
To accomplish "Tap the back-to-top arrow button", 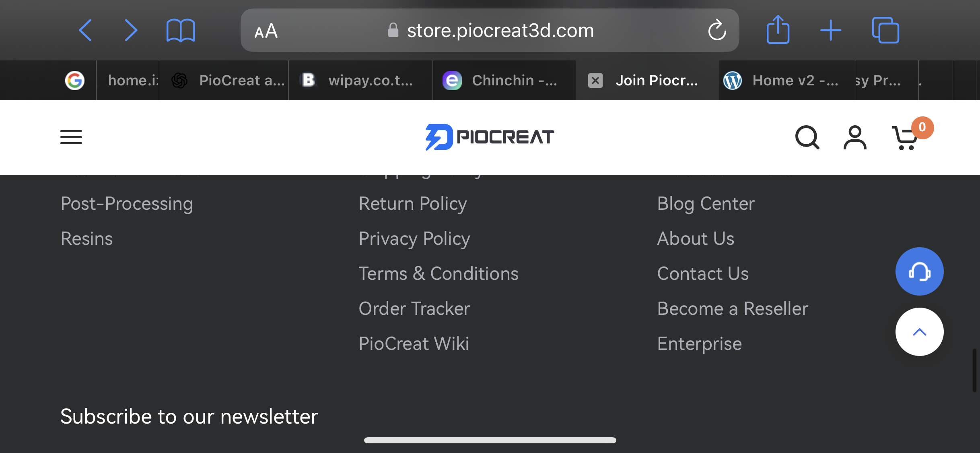I will tap(919, 332).
